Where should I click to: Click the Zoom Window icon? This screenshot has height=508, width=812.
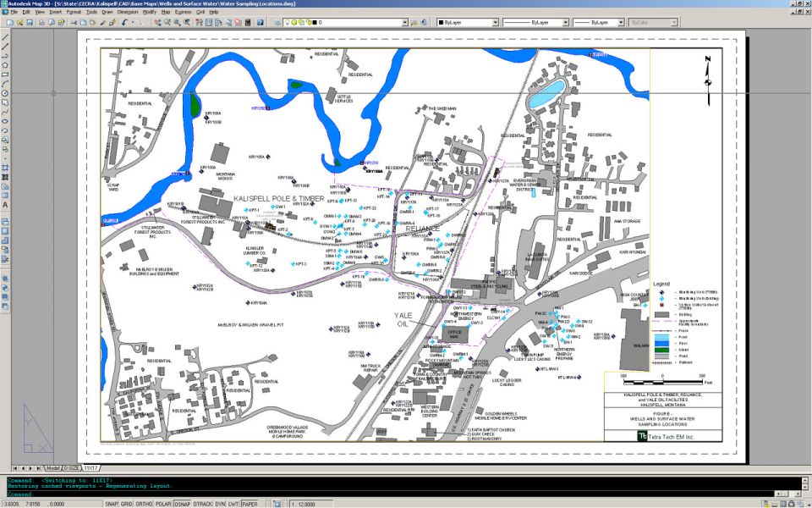[x=177, y=23]
